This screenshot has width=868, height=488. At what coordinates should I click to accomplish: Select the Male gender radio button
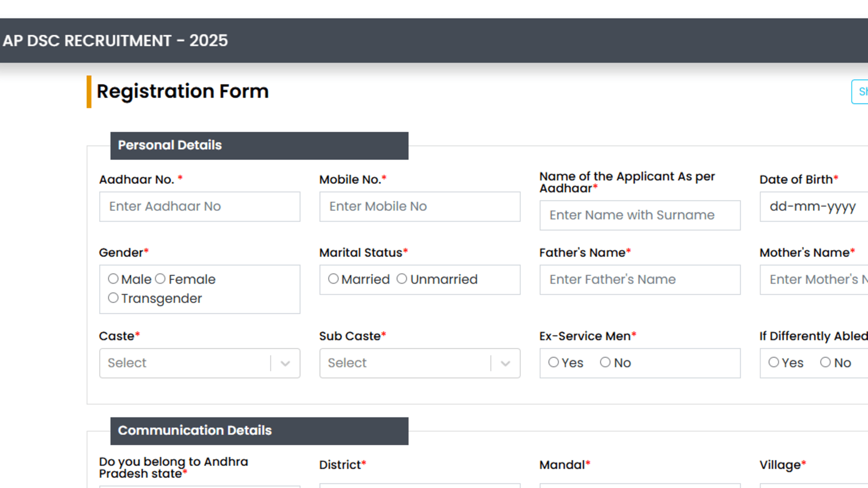click(113, 279)
